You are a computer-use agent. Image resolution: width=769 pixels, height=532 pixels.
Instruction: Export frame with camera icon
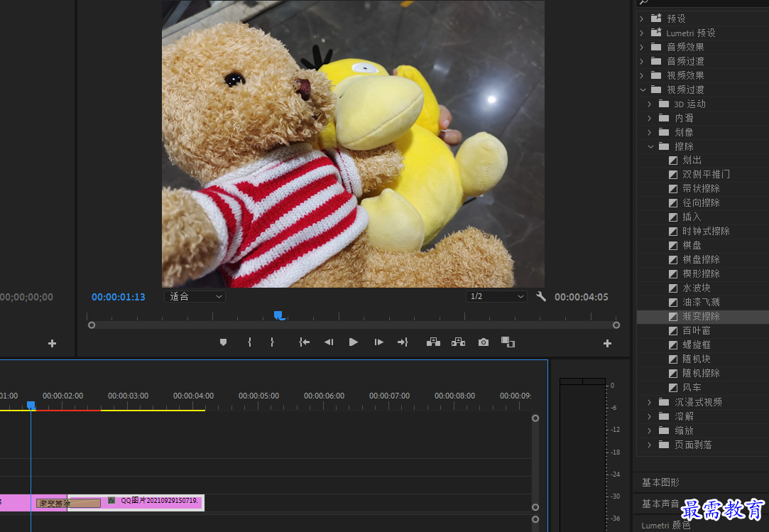click(x=484, y=342)
